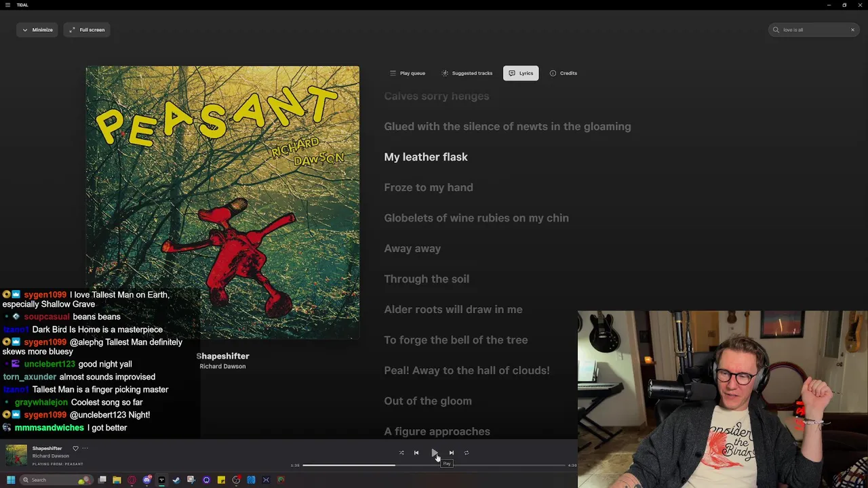Open the Suggested tracks tab
The width and height of the screenshot is (868, 488).
467,73
